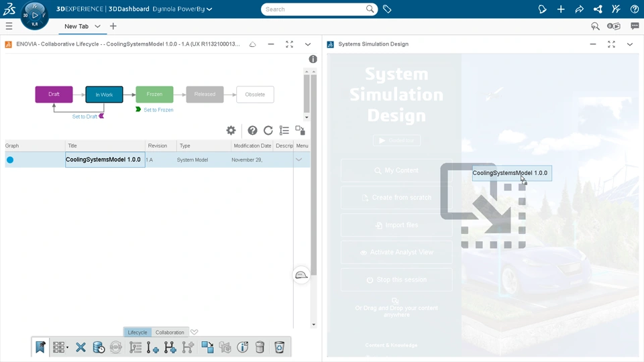644x362 pixels.
Task: Click the Import files button
Action: tap(396, 225)
